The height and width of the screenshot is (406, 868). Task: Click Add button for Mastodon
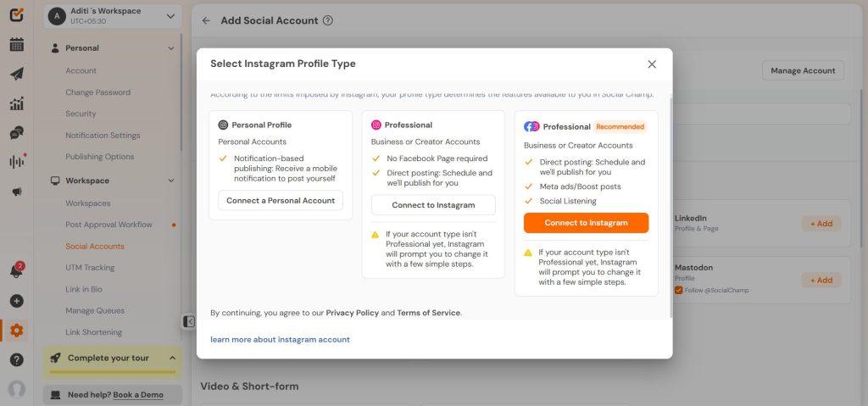click(x=821, y=281)
